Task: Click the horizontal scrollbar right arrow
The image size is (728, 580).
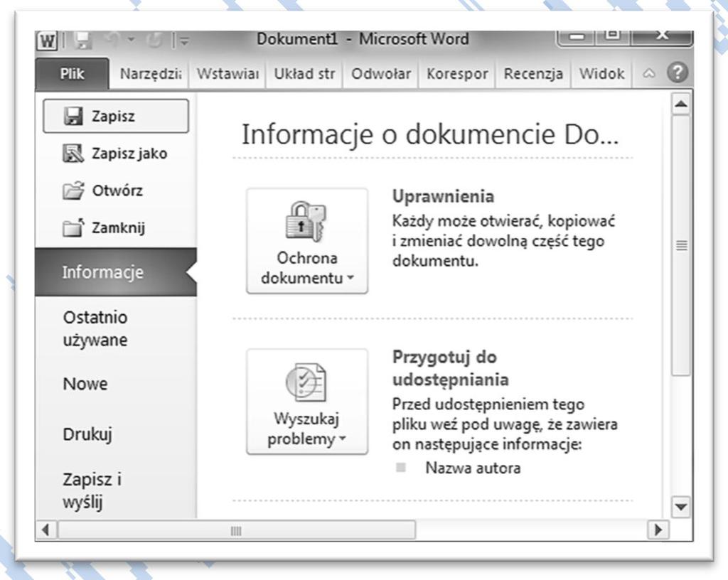Action: click(658, 530)
